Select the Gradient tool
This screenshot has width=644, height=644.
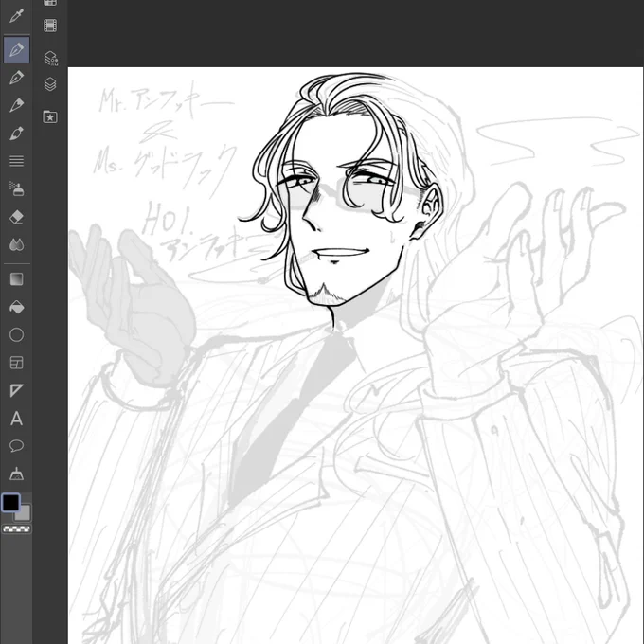(16, 279)
